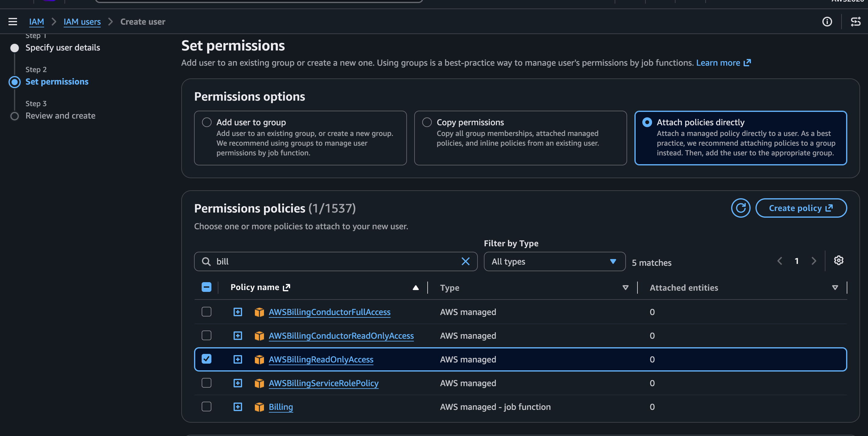Select the Review and create step
Viewport: 868px width, 436px height.
tap(60, 116)
